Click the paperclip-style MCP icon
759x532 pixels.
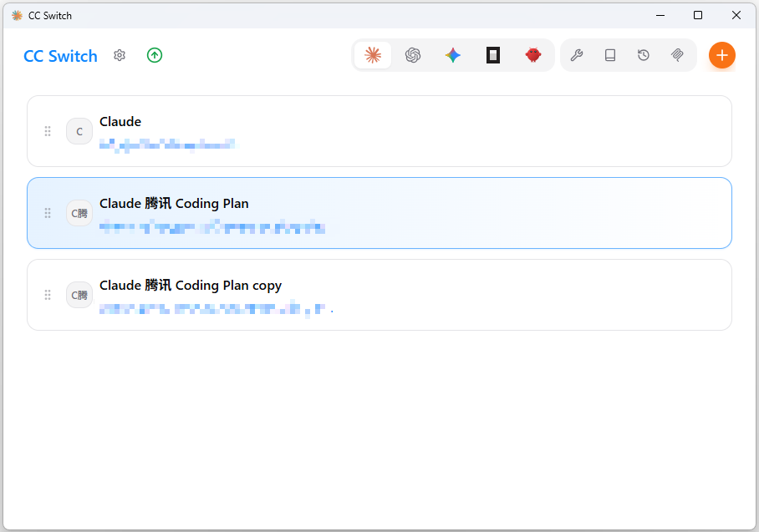(677, 55)
